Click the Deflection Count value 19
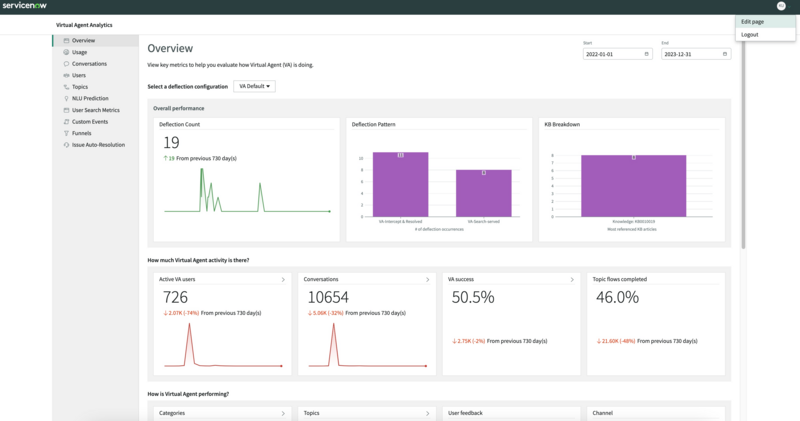Image resolution: width=800 pixels, height=421 pixels. pos(171,142)
